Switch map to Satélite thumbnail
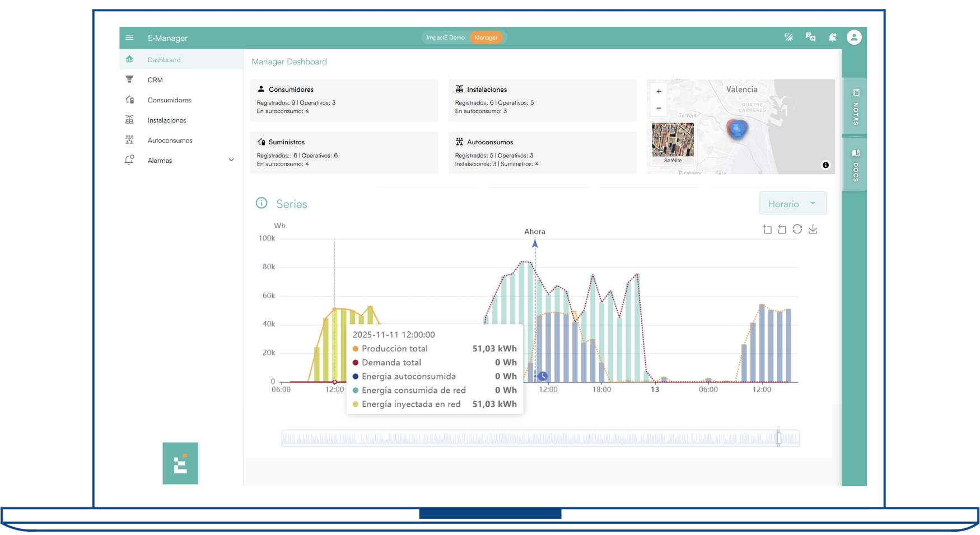 tap(673, 143)
